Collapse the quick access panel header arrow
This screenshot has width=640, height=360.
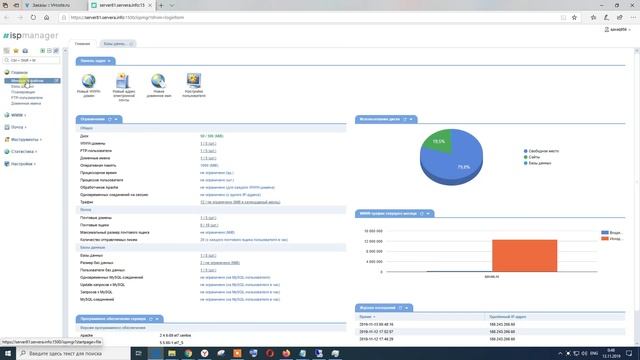(109, 61)
